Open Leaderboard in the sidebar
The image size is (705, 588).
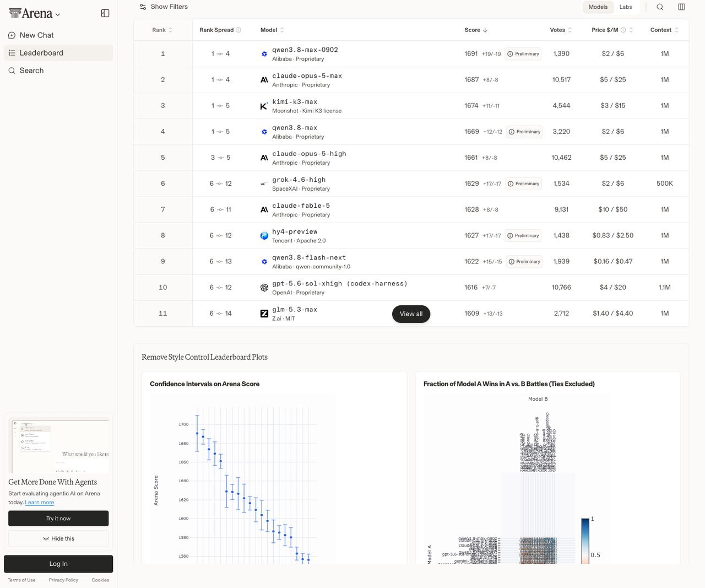point(58,53)
